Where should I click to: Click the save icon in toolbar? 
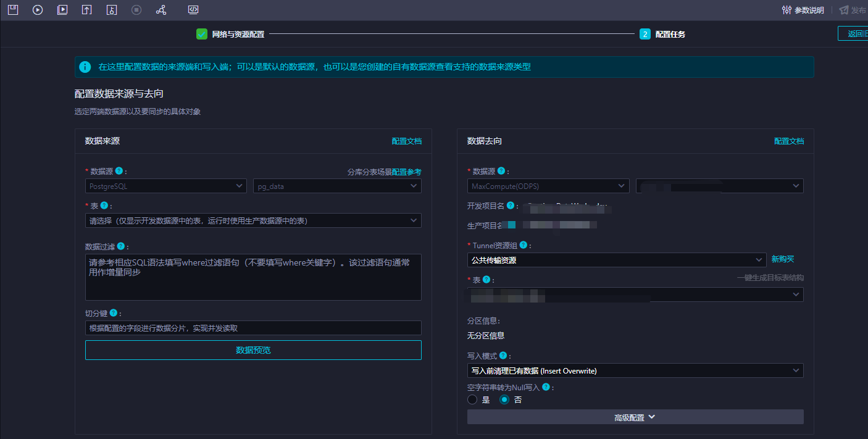click(x=13, y=10)
